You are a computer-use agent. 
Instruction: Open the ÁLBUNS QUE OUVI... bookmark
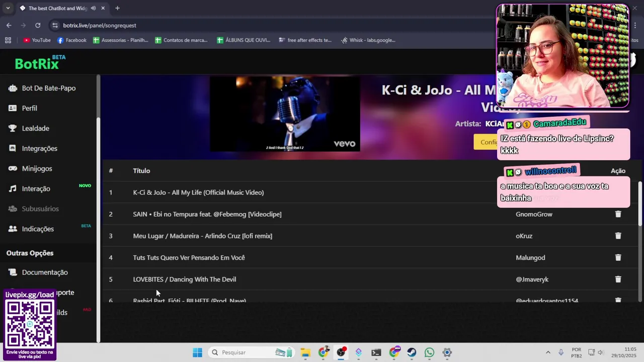pos(244,40)
